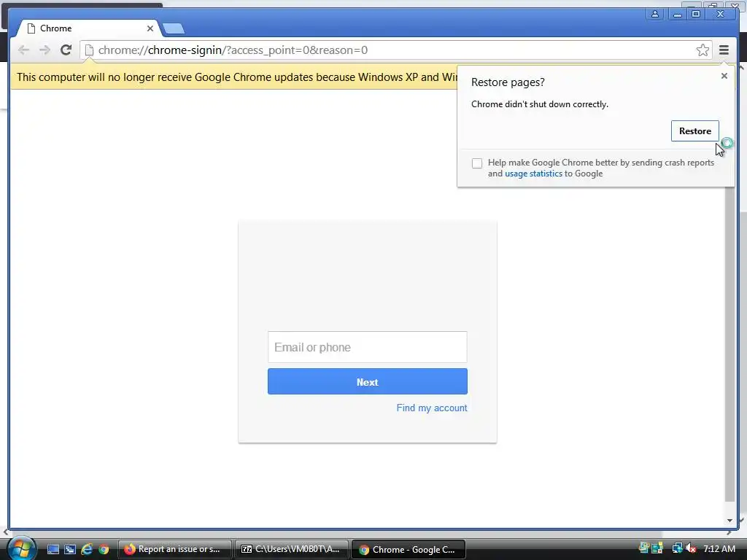Open the Find my account link
Viewport: 747px width, 560px height.
pyautogui.click(x=432, y=408)
